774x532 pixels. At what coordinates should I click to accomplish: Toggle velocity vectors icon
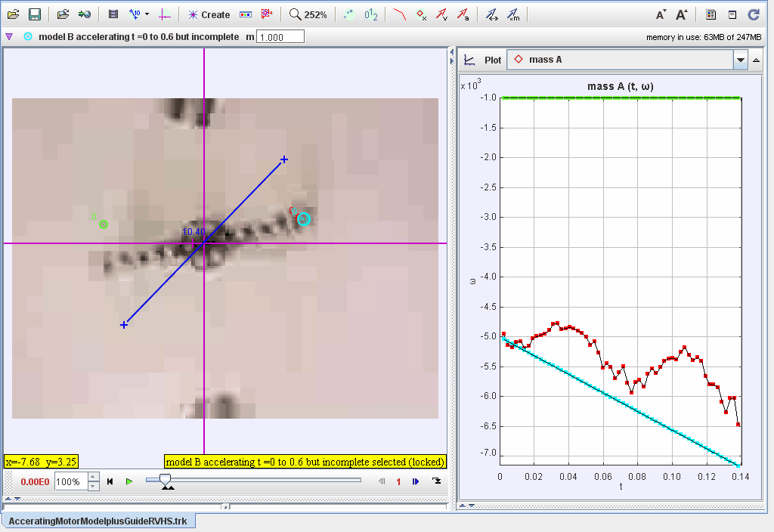[441, 14]
